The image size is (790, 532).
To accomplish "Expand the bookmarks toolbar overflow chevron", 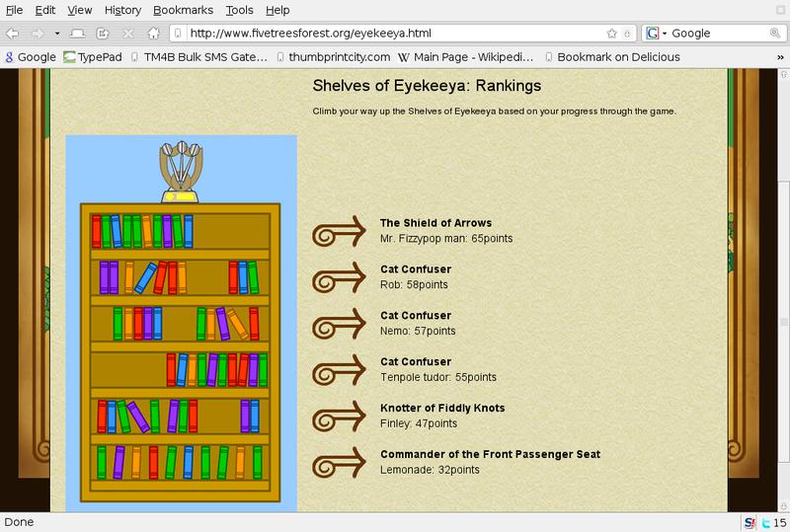I will pyautogui.click(x=780, y=57).
